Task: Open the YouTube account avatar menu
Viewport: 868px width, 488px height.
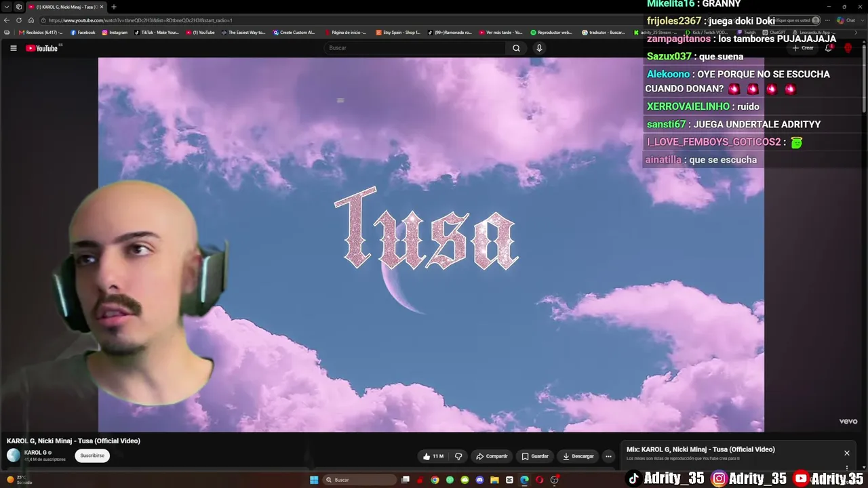Action: pos(848,48)
